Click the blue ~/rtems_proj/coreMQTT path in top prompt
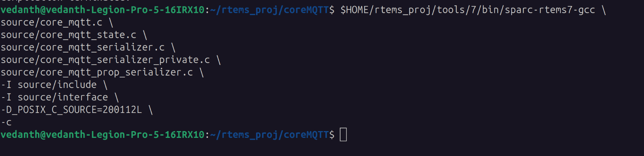The width and height of the screenshot is (644, 156). (x=270, y=10)
